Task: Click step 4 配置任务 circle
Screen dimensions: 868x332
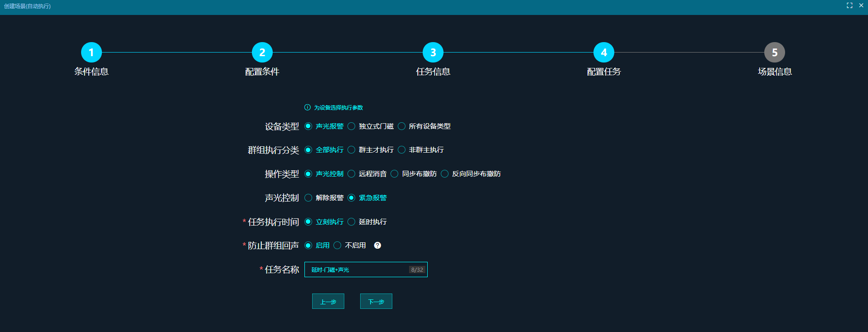Action: 604,53
